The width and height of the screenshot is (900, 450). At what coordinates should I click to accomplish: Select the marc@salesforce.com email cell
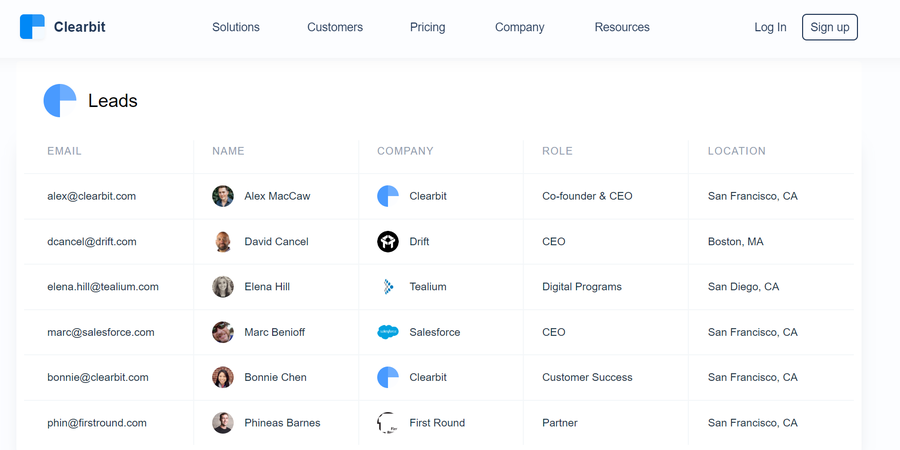[109, 332]
